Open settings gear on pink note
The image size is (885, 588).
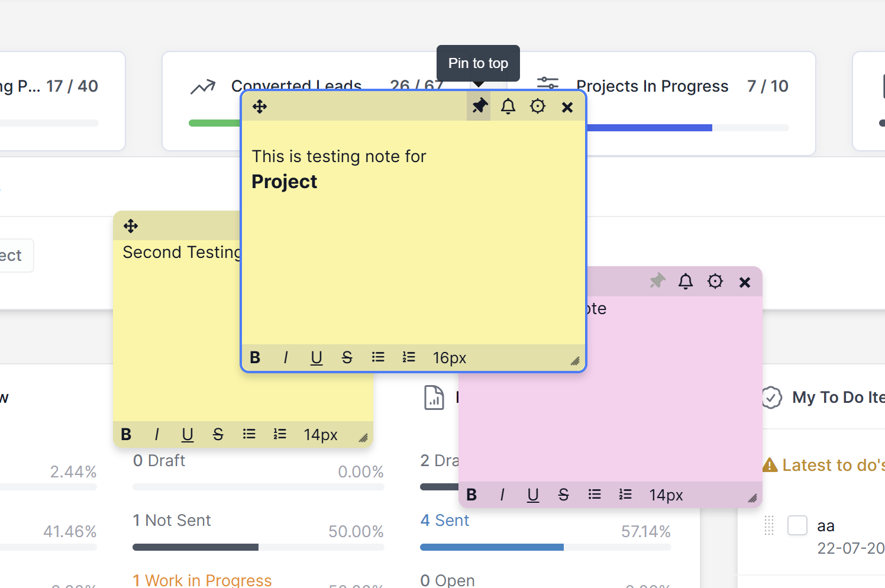pos(715,282)
